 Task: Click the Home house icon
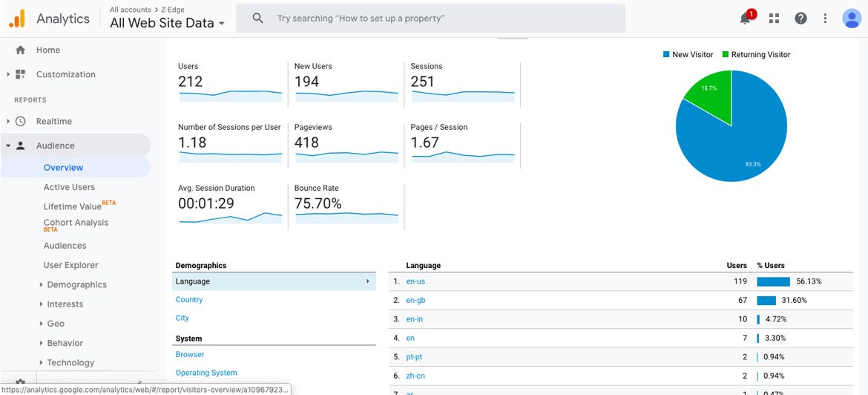[x=21, y=50]
